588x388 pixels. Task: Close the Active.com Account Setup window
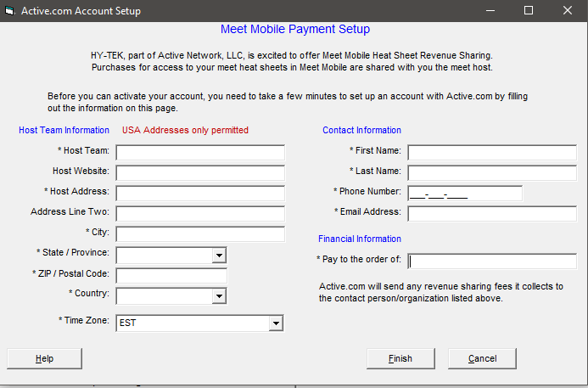tap(568, 10)
